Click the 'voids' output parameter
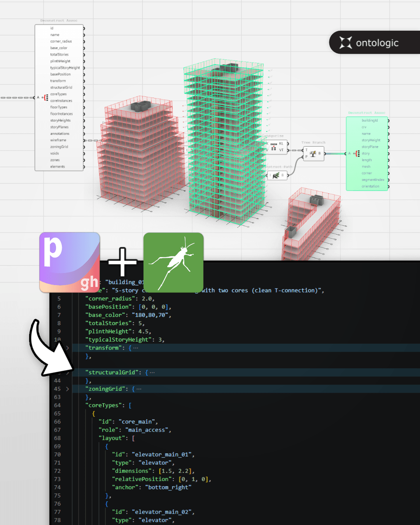The image size is (420, 525). 54,153
